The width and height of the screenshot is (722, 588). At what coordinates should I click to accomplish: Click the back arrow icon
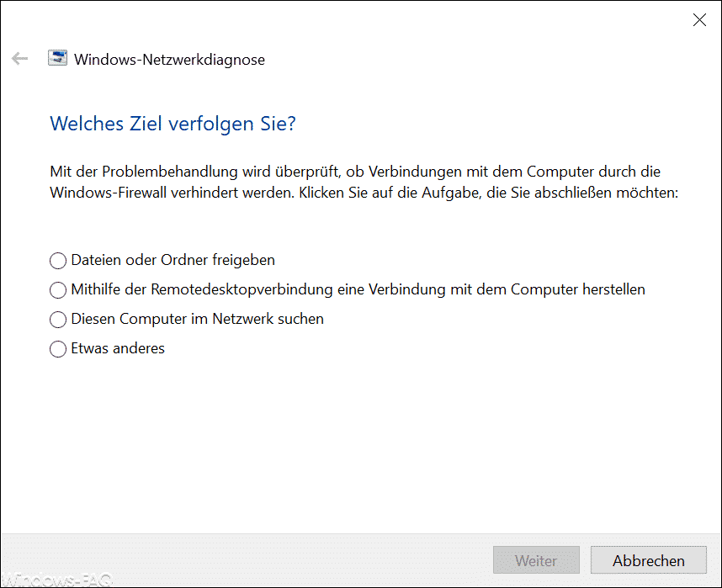tap(20, 59)
